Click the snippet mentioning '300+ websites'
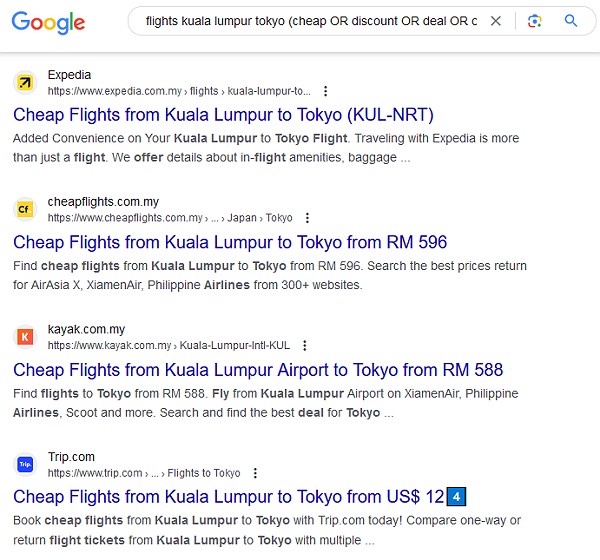Screen dimensions: 600x560 point(270,275)
